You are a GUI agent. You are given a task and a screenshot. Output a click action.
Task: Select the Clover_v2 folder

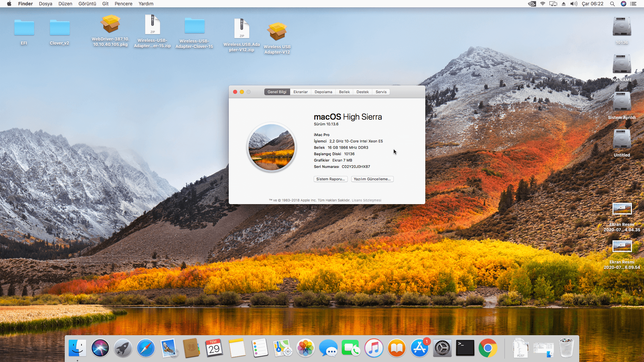pos(59,28)
